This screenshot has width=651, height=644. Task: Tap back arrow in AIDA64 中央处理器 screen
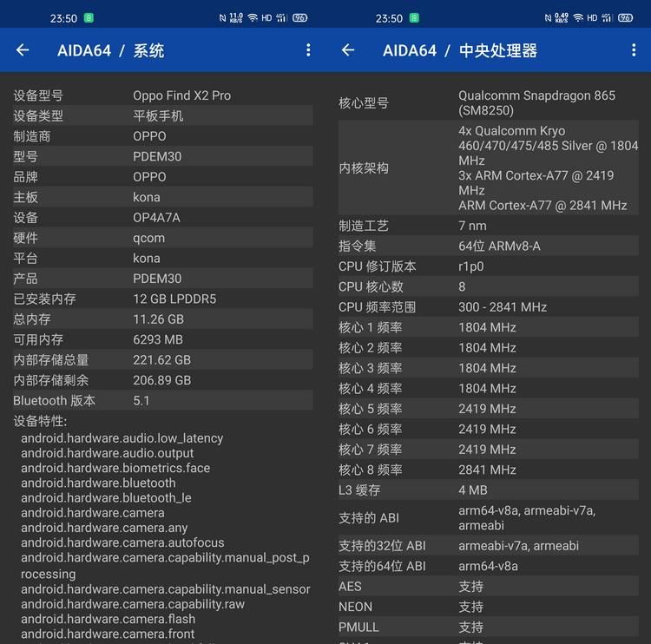click(x=348, y=50)
